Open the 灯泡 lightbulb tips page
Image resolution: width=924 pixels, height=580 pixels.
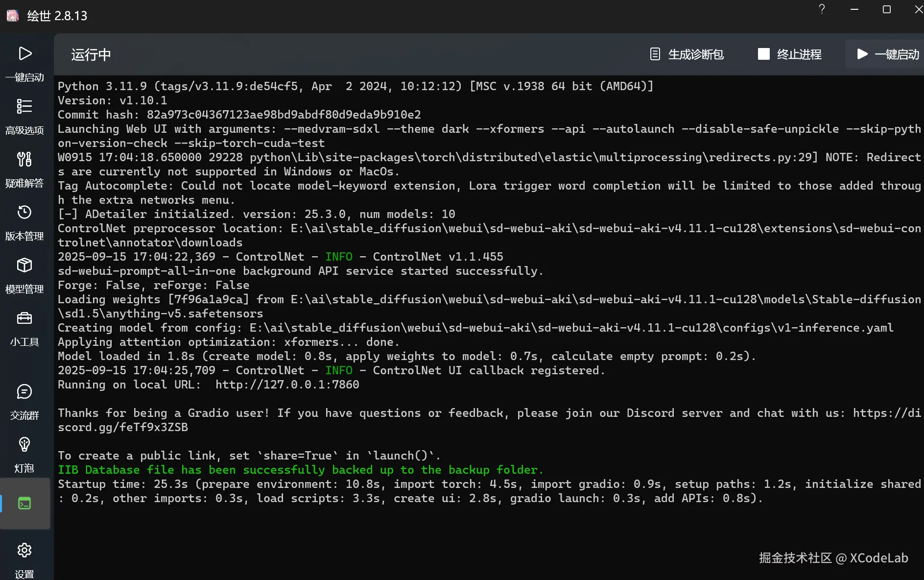click(x=24, y=455)
